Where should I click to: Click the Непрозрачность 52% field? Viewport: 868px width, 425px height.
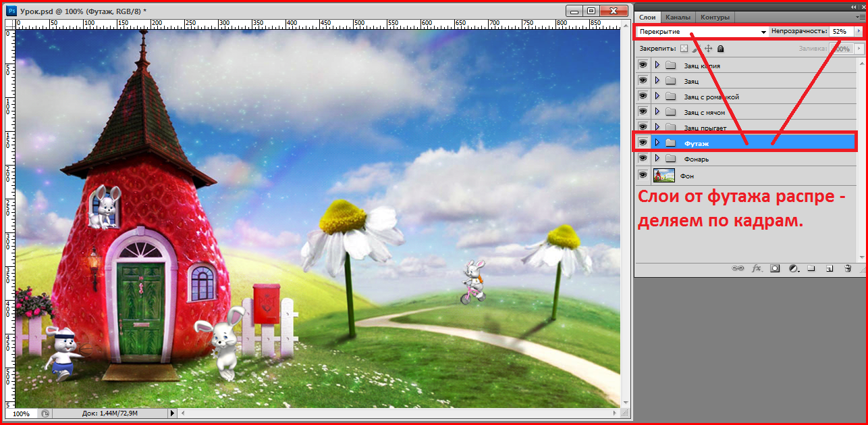(x=841, y=32)
